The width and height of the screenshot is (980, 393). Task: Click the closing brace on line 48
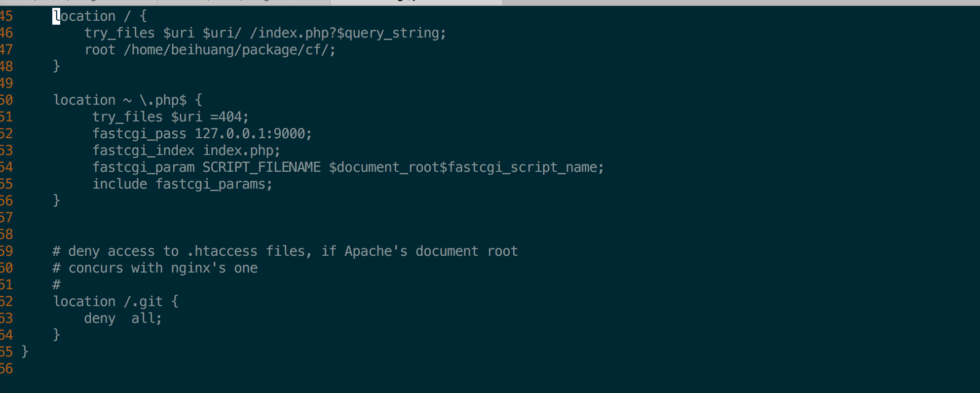point(56,66)
